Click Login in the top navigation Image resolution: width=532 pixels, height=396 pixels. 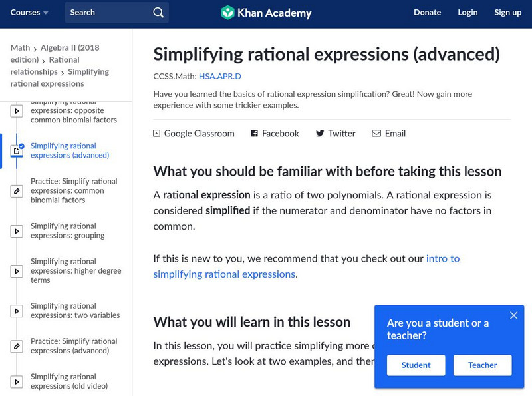[x=467, y=13]
